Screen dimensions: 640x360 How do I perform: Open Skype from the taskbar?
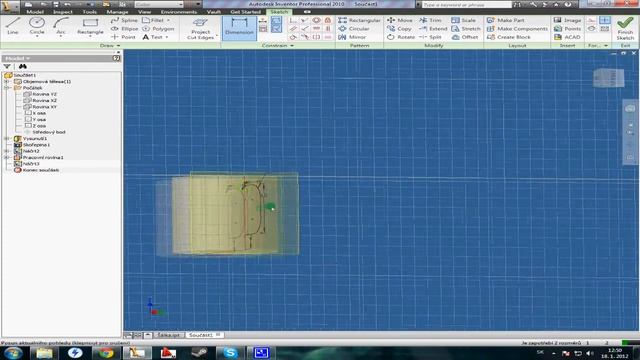click(x=230, y=353)
